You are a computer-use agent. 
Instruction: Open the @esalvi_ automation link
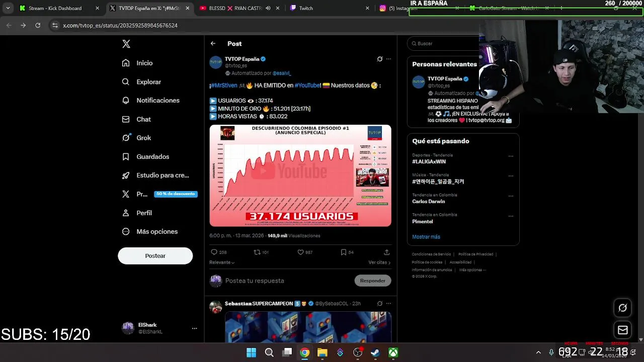pos(282,73)
